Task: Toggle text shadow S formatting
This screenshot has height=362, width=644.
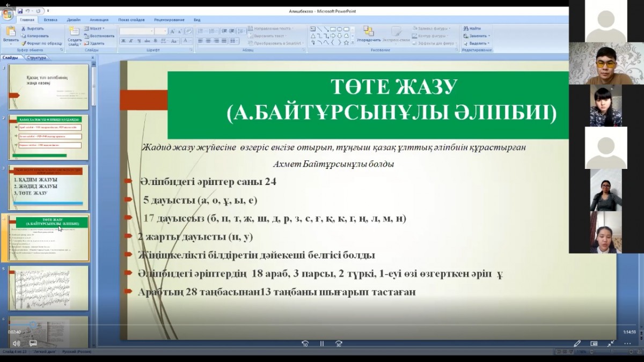Action: click(155, 41)
